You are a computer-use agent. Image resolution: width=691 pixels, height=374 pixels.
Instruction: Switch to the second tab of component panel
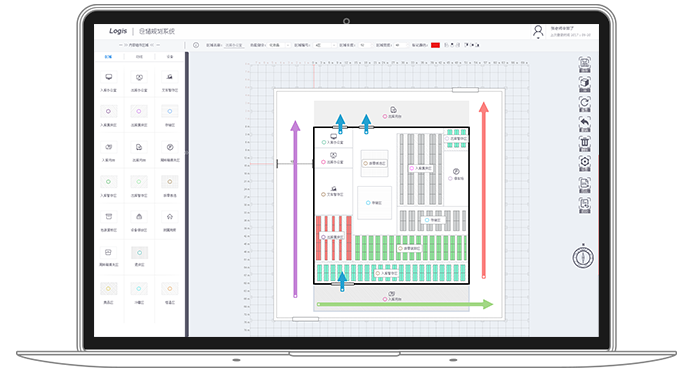tap(139, 57)
